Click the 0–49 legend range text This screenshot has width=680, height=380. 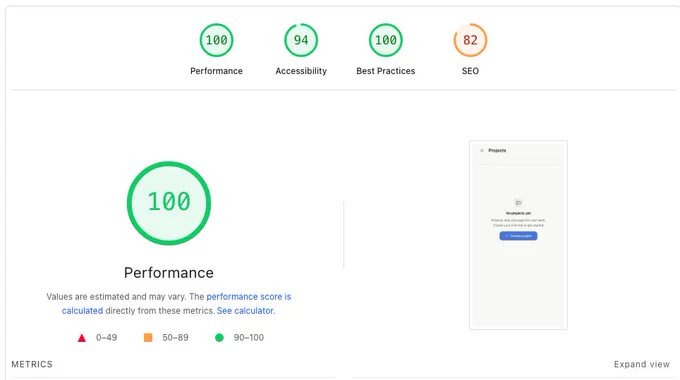107,337
